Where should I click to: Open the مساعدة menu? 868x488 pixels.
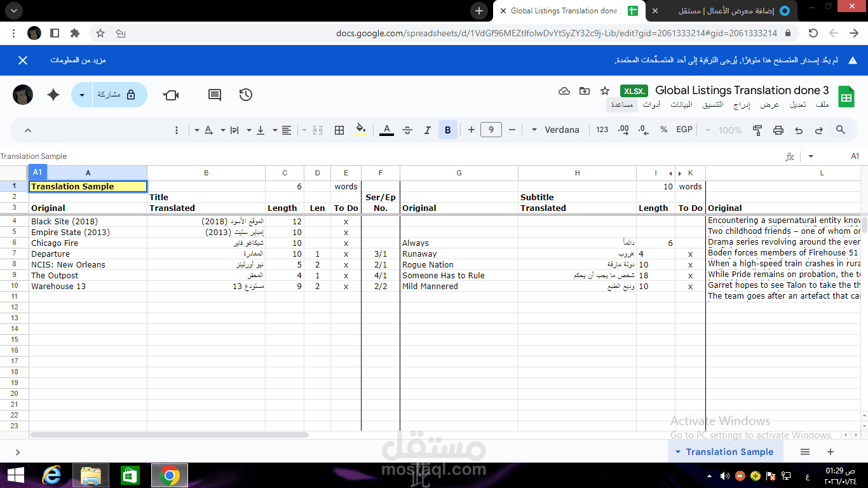(621, 104)
